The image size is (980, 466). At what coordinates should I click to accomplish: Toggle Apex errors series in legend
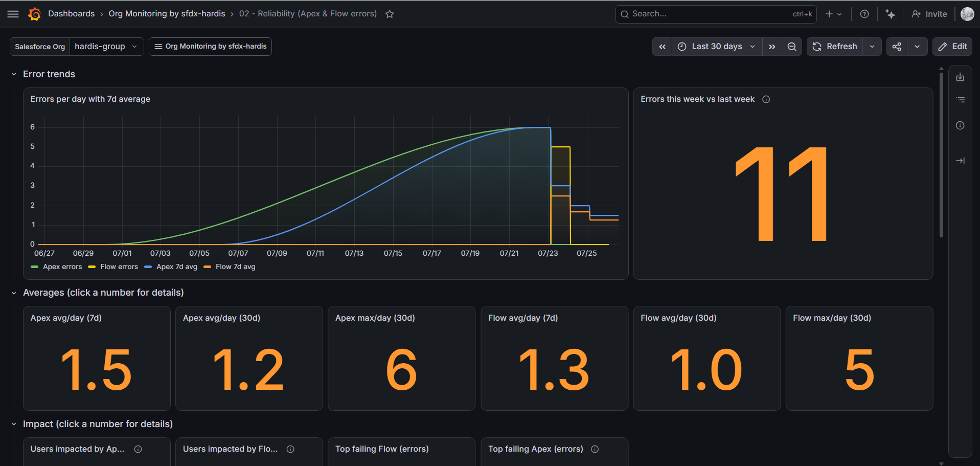(57, 267)
